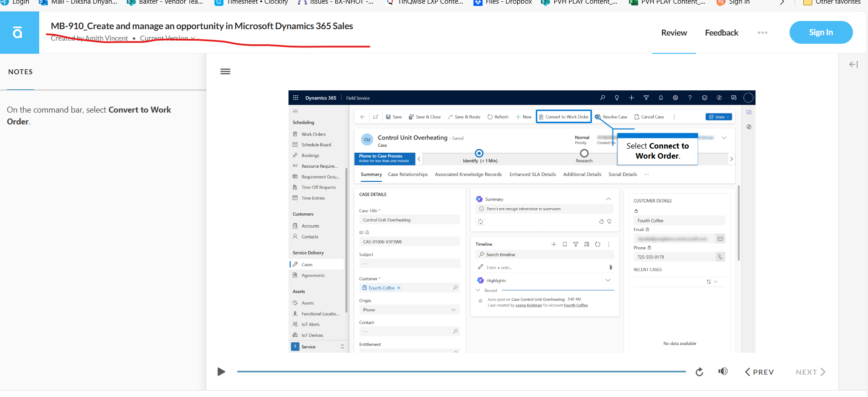This screenshot has height=397, width=868.
Task: Open Dynamics 365 app launcher grid
Action: [x=296, y=98]
